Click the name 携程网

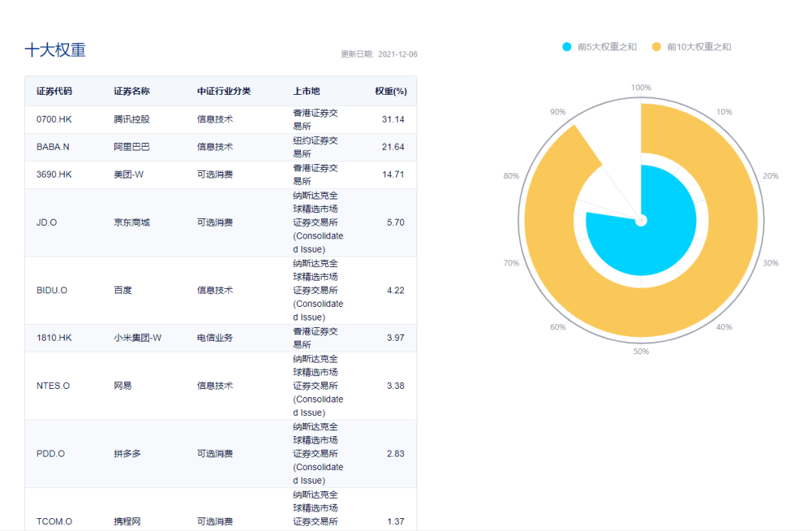[127, 522]
